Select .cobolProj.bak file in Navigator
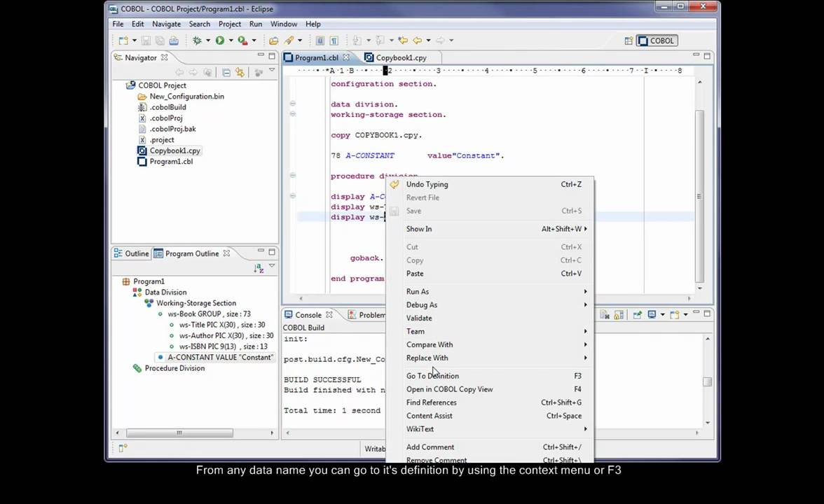 click(172, 129)
